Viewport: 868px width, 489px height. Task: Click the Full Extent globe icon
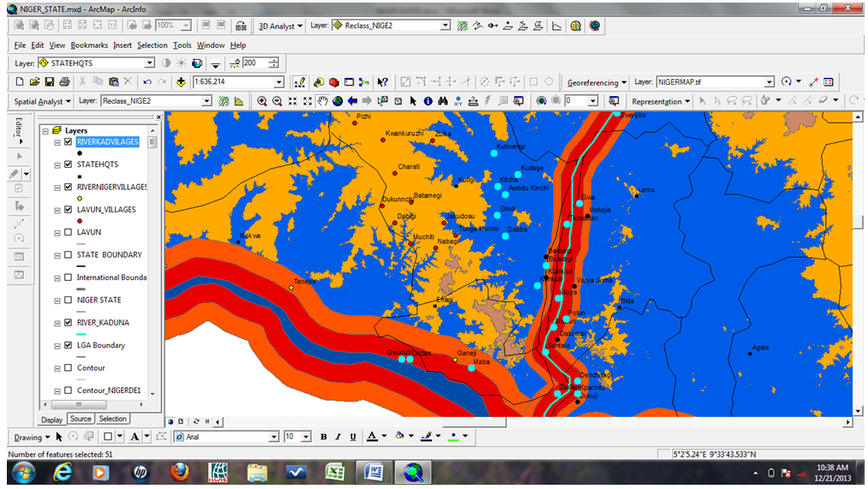338,101
